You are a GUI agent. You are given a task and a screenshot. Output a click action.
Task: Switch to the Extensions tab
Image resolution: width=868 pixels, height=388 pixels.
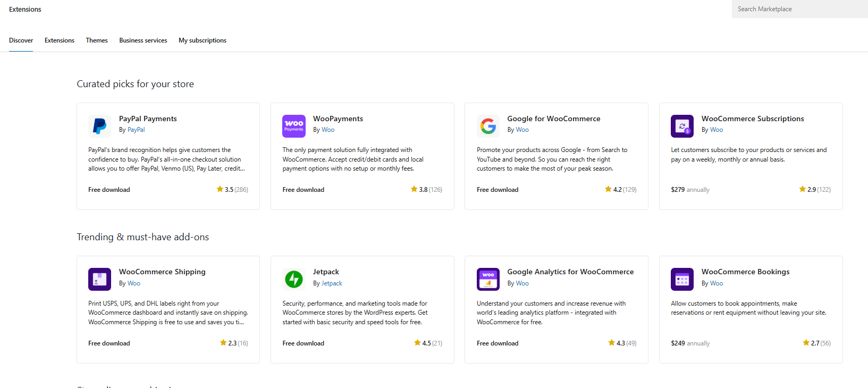coord(60,40)
